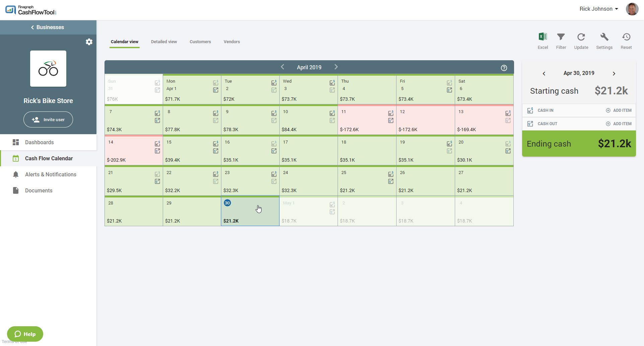The width and height of the screenshot is (644, 346).
Task: Click $-169.4K balance on April 13
Action: (467, 129)
